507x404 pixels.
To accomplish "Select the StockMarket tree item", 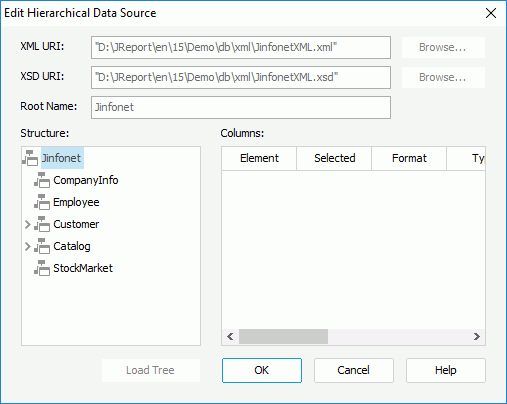I will point(83,268).
